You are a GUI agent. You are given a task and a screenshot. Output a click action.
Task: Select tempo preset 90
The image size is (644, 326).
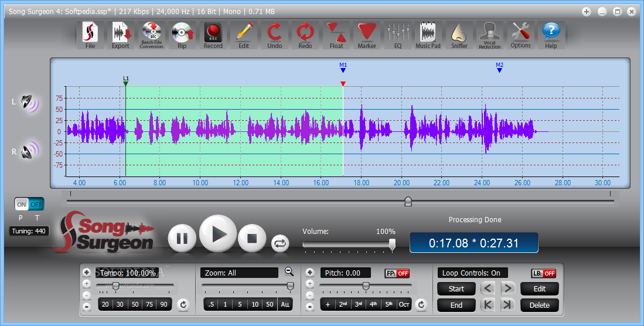(164, 305)
